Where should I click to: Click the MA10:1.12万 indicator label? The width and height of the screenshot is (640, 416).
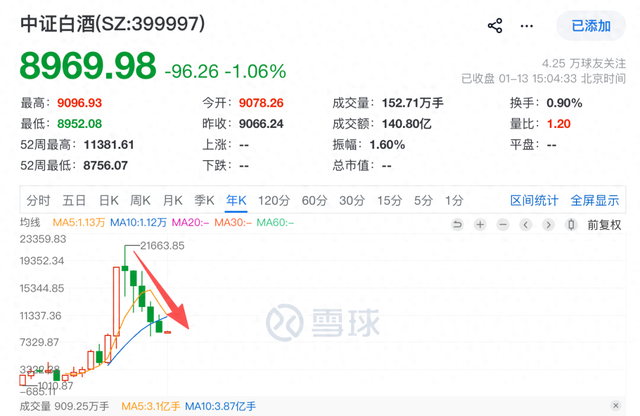(x=138, y=222)
